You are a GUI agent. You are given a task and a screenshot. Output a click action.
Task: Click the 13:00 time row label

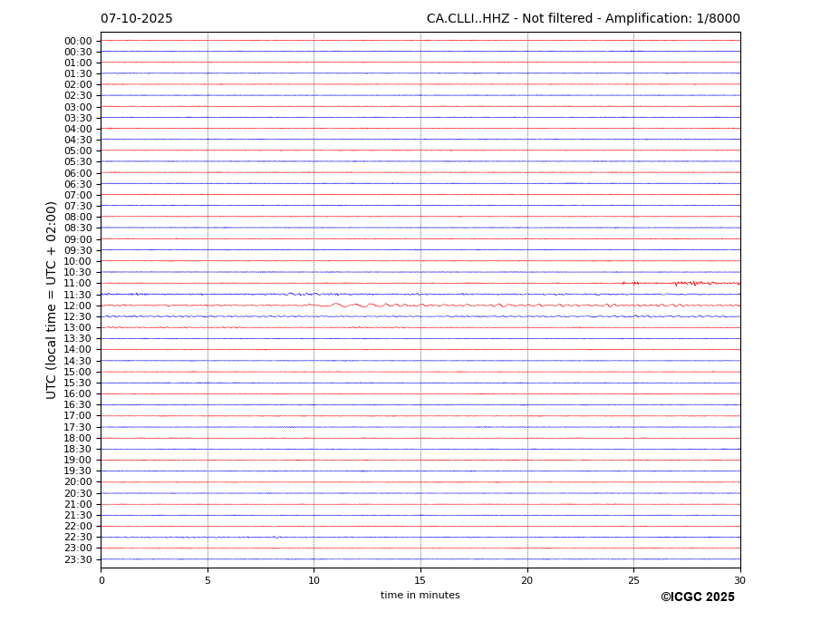(x=77, y=327)
